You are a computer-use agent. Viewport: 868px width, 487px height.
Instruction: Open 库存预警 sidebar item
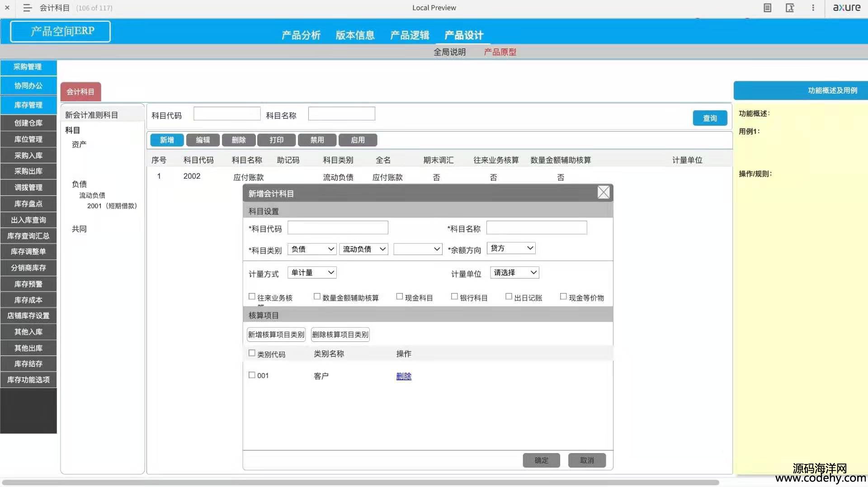click(x=28, y=284)
